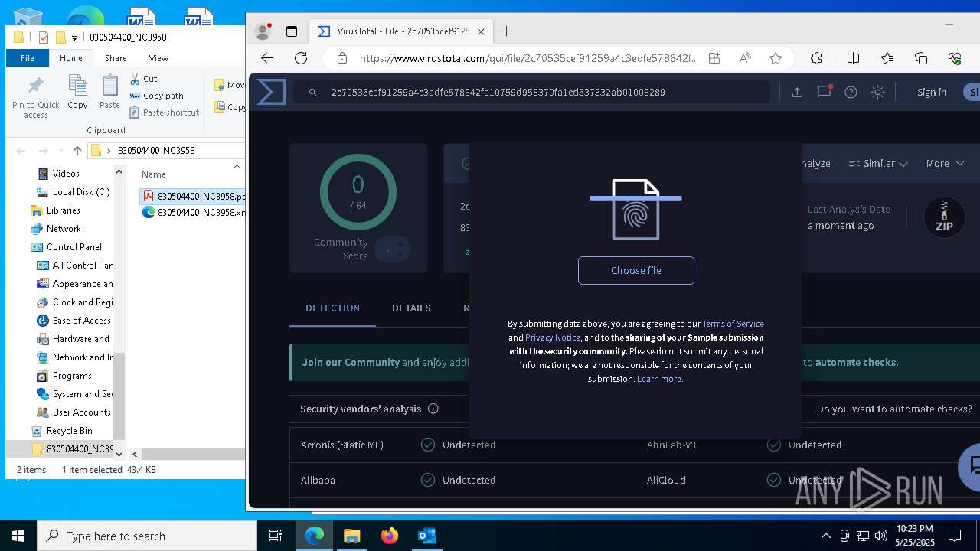Expand the Similar dropdown
Viewport: 980px width, 551px height.
[878, 163]
